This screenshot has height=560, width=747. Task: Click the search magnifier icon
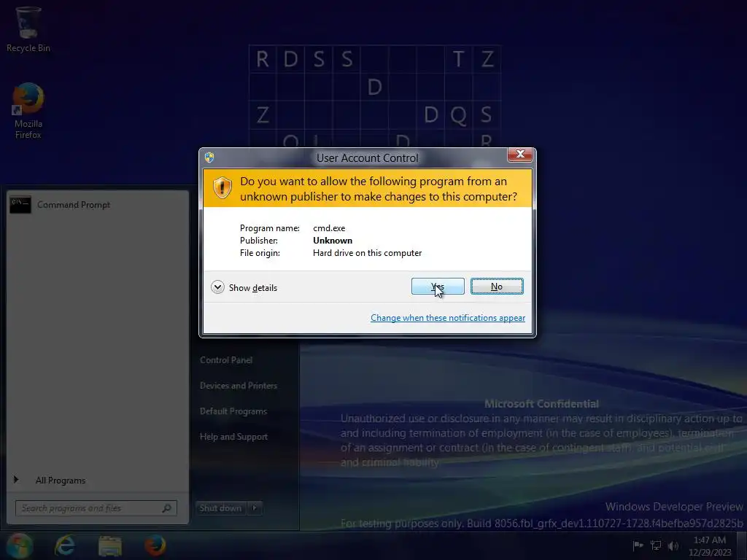click(167, 508)
